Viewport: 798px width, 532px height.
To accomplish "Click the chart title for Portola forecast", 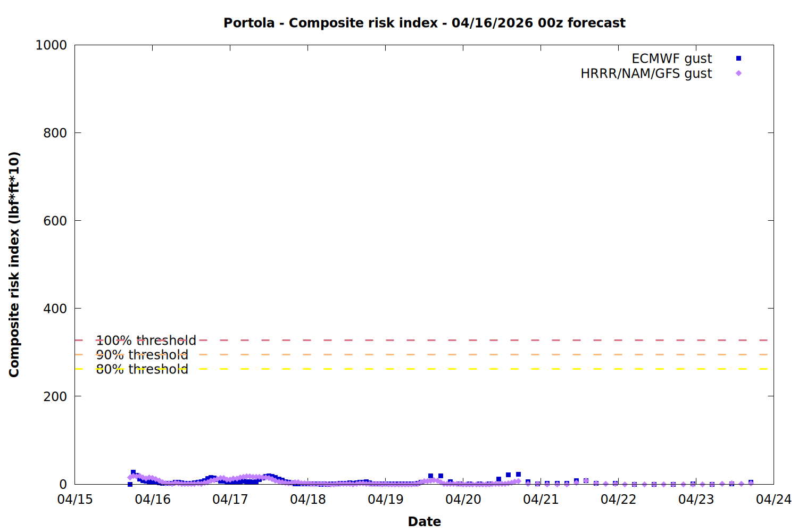I will [x=424, y=23].
